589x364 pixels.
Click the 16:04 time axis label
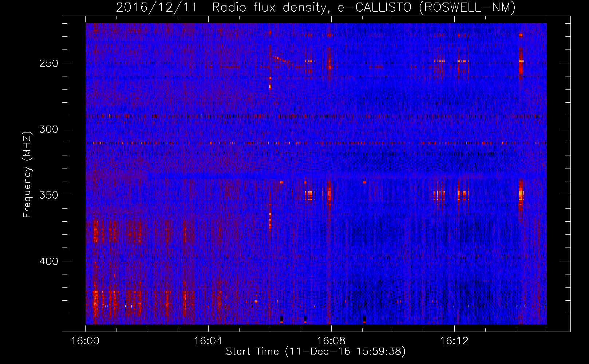tap(208, 341)
